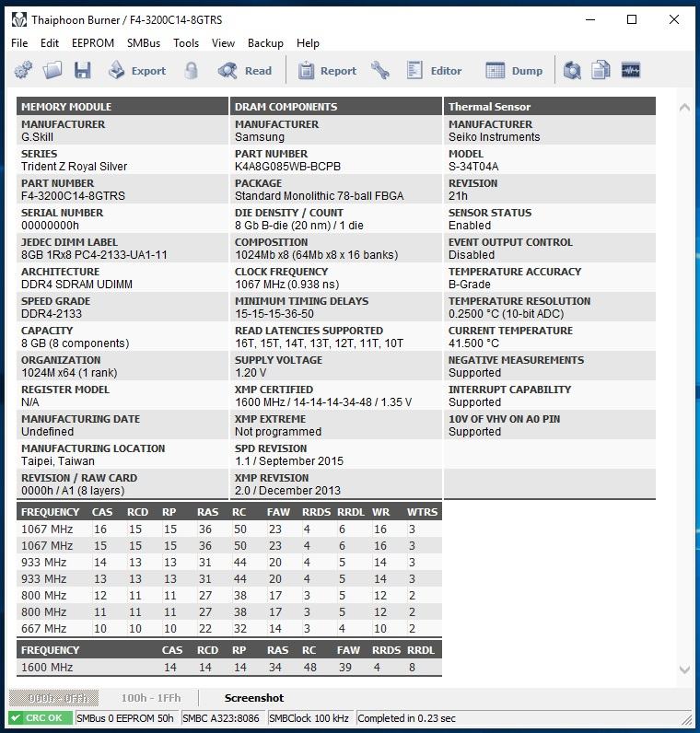
Task: Click the magnifier search icon in toolbar
Action: pos(572,71)
